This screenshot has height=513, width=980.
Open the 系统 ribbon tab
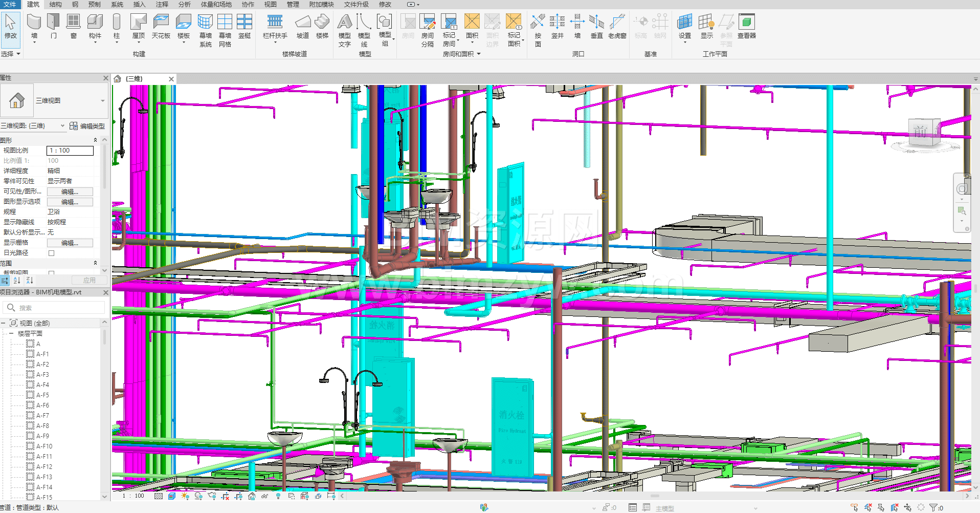117,5
